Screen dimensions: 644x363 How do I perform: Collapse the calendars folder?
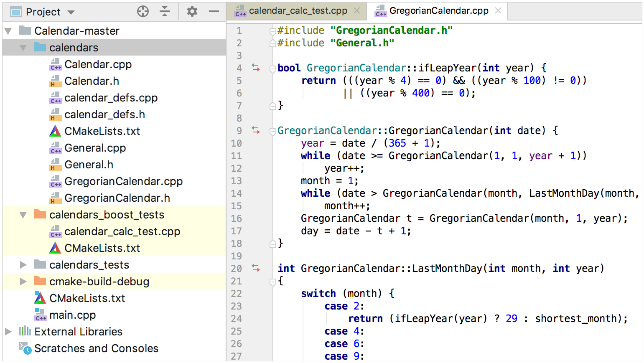click(23, 48)
